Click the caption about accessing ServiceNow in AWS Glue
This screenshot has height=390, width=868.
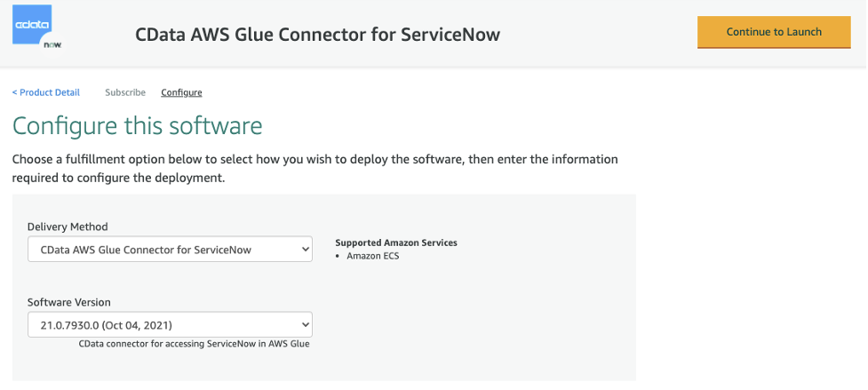pyautogui.click(x=195, y=344)
